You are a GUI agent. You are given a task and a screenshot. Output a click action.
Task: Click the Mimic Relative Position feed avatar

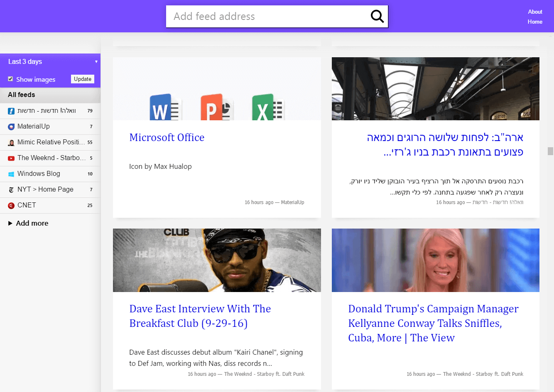click(11, 142)
